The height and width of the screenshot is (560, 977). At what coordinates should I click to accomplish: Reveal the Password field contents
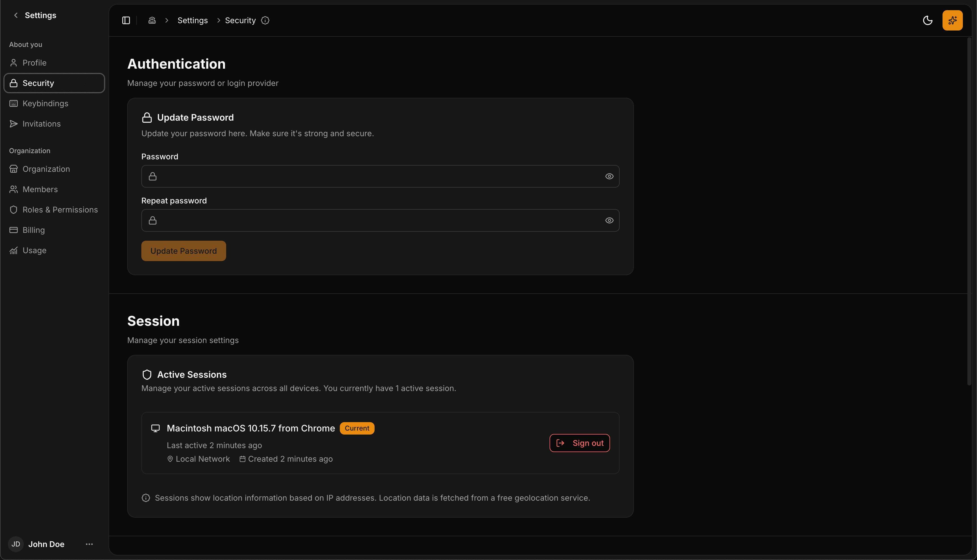click(x=609, y=176)
